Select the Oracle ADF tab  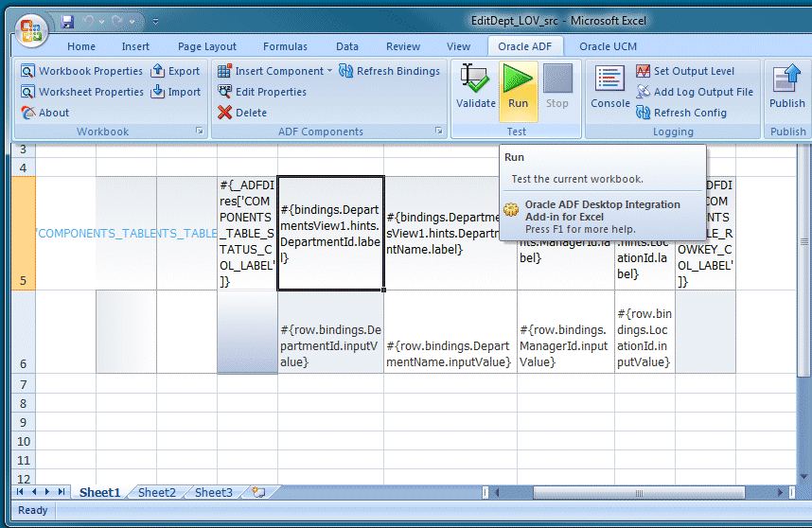[525, 46]
